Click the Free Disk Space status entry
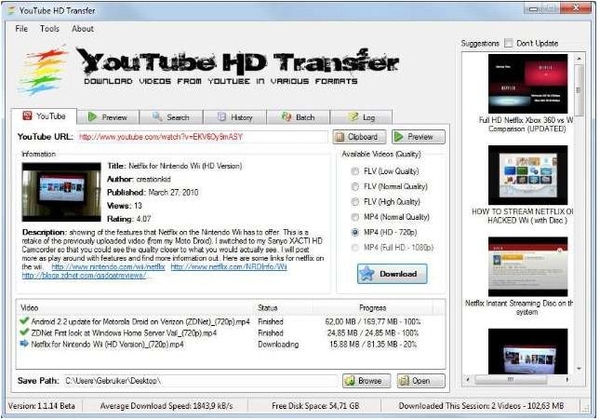This screenshot has width=600, height=420. click(315, 406)
